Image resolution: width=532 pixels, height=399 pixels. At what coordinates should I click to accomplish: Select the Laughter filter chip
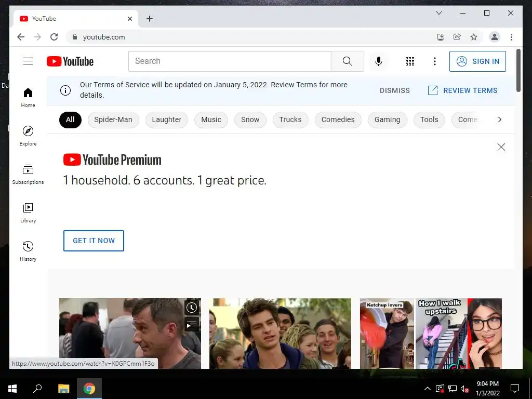pyautogui.click(x=167, y=120)
